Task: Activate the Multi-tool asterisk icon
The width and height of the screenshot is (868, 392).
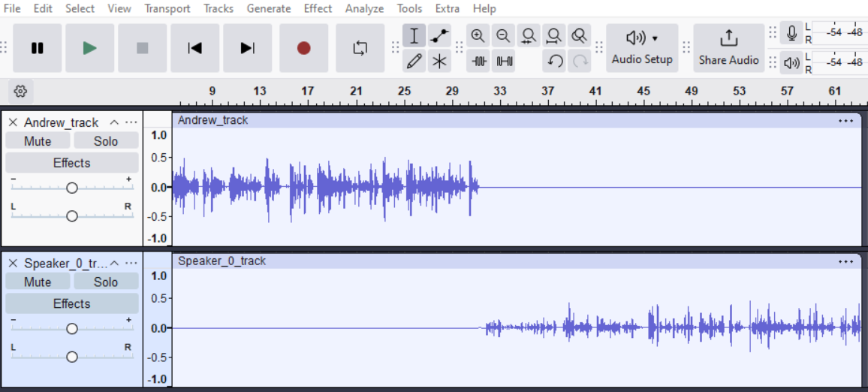Action: coord(440,62)
